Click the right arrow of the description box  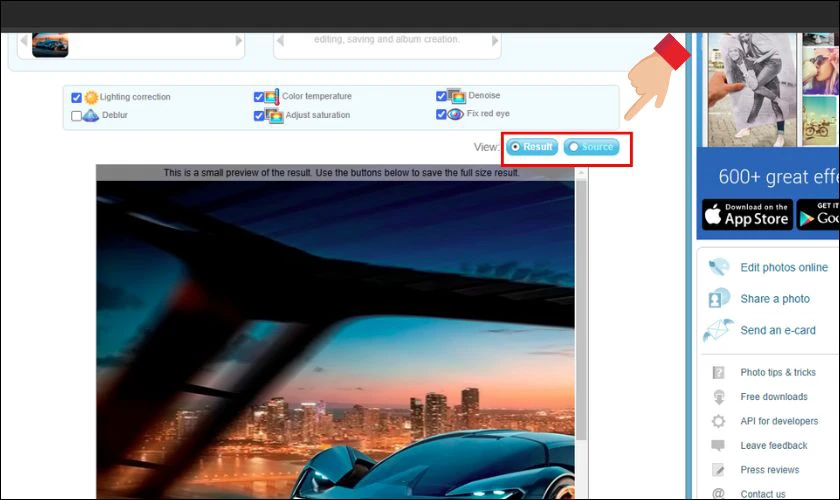[x=494, y=41]
